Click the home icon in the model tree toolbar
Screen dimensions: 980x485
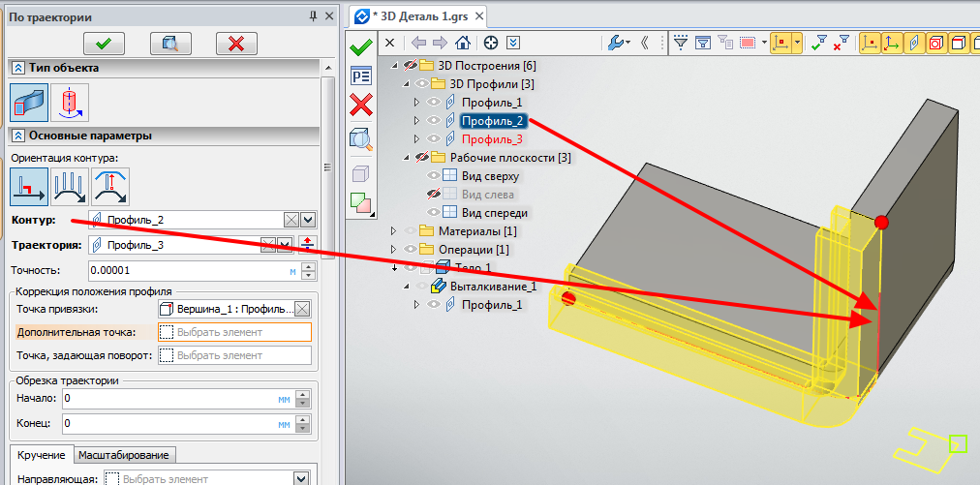tap(463, 43)
